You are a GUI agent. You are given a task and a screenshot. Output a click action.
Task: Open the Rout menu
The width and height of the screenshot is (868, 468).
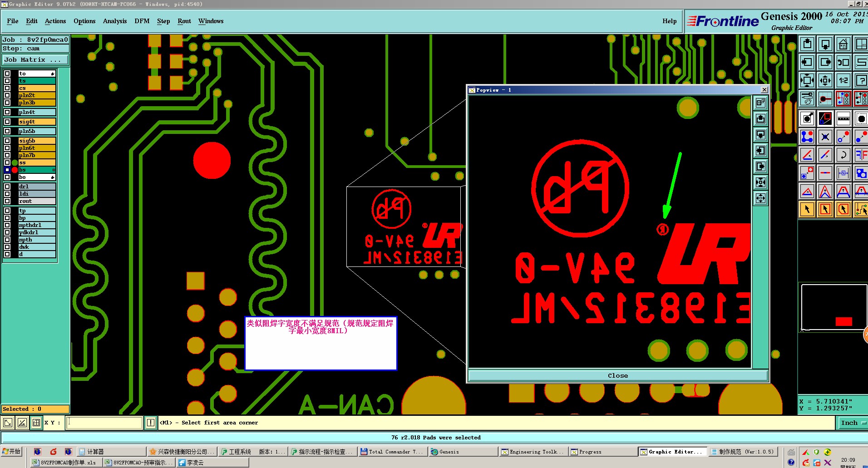coord(184,21)
